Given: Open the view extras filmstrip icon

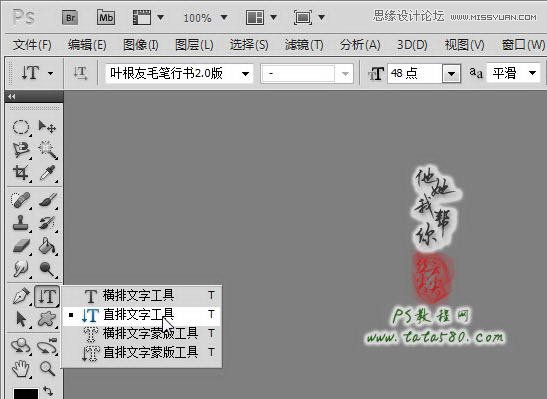Looking at the screenshot, I should 142,17.
